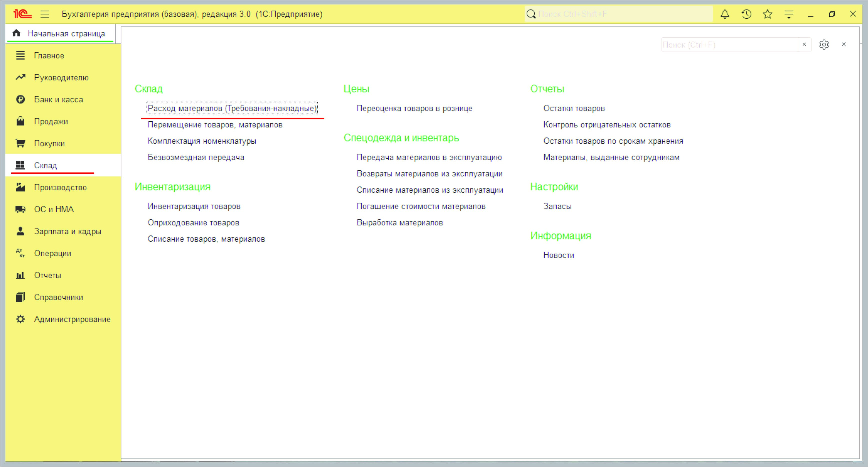Open Производство section in sidebar
The width and height of the screenshot is (868, 467).
tap(60, 187)
